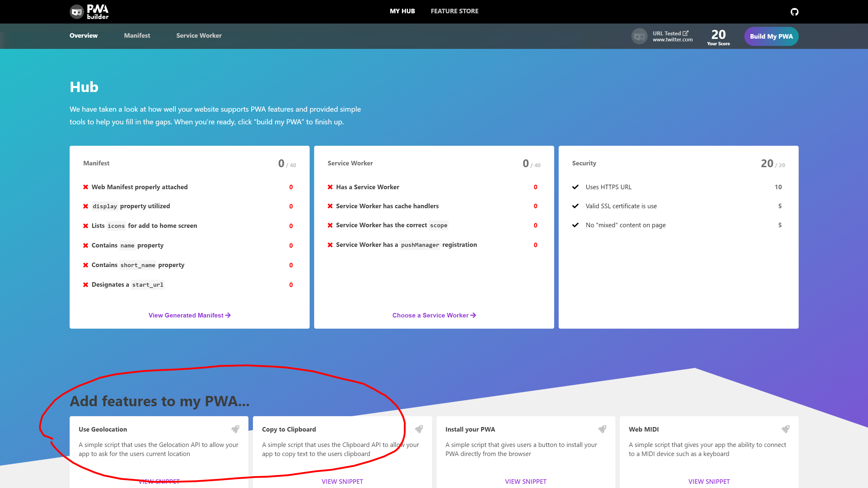Click the Hub page heading
Screen dimensions: 868x488
click(x=84, y=87)
